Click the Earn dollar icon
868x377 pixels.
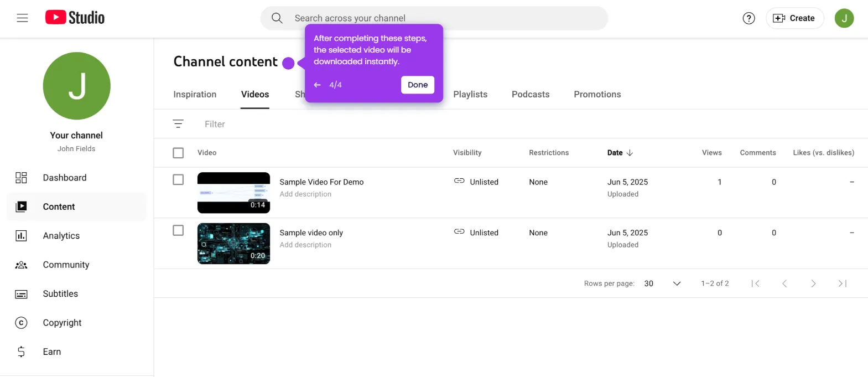(x=21, y=352)
